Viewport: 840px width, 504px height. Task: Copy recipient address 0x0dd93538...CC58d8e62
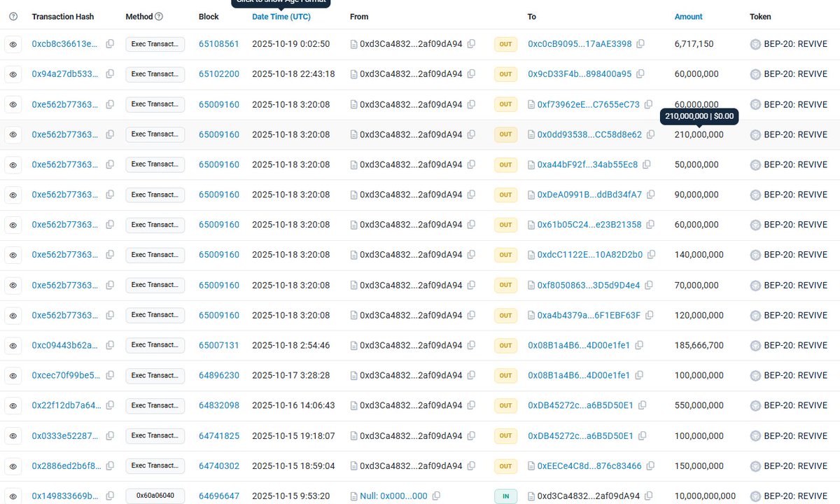[x=650, y=134]
